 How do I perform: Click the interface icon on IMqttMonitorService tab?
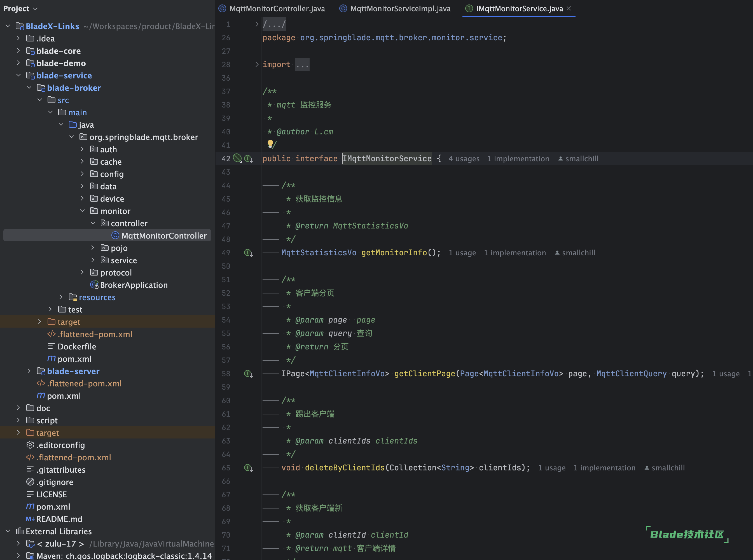coord(469,8)
